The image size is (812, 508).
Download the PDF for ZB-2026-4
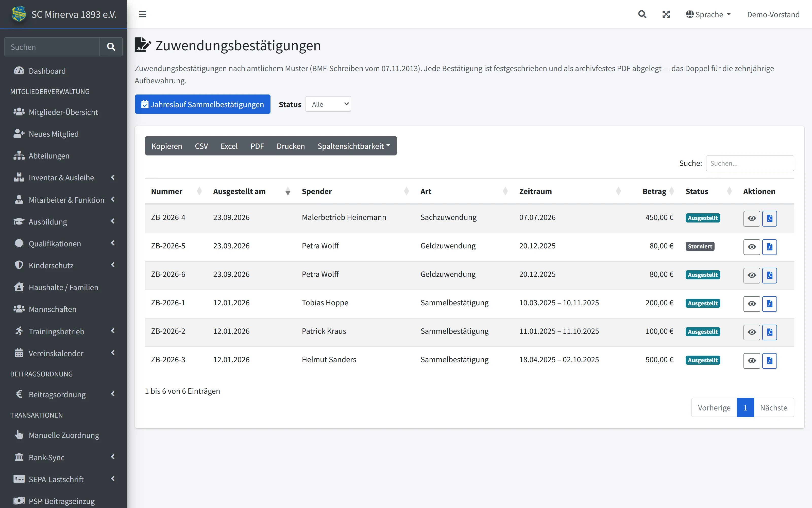[769, 218]
